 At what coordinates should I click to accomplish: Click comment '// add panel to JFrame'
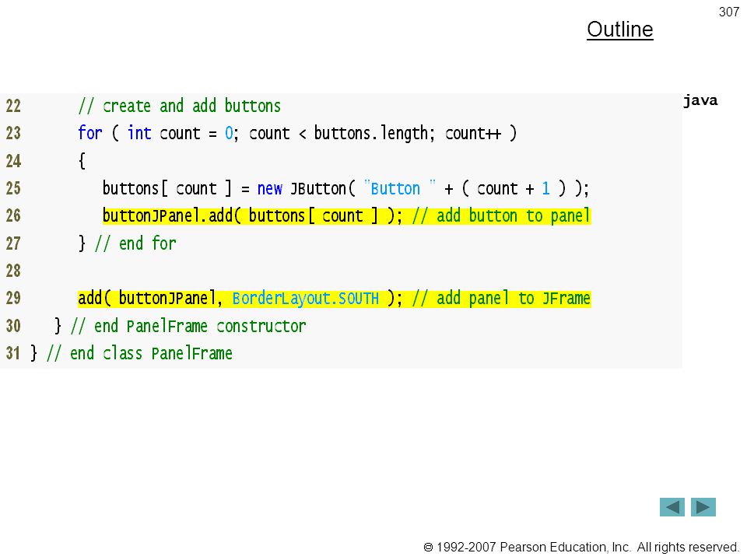coord(501,299)
